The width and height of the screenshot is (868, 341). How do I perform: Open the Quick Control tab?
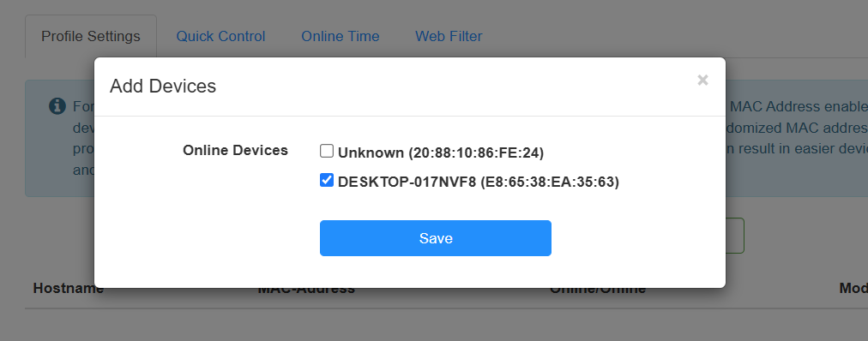[x=220, y=37]
